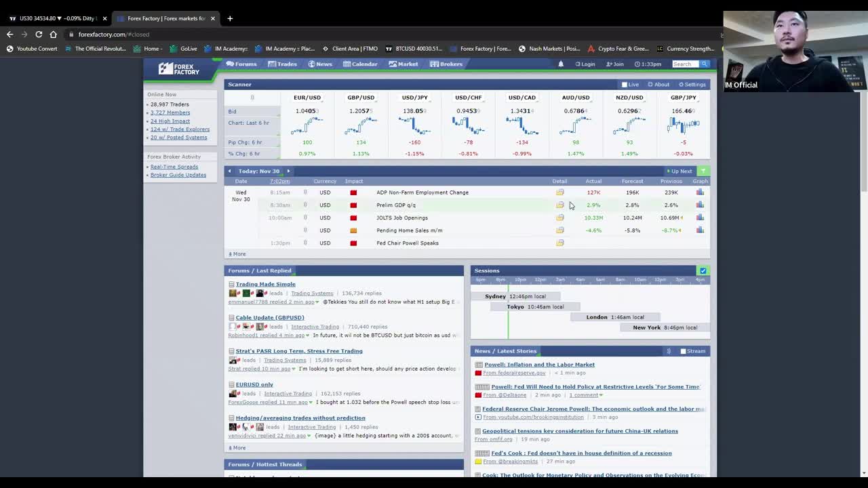This screenshot has width=868, height=488.
Task: Open graph icon for ADP Non-Farm Employment Change
Action: 700,192
